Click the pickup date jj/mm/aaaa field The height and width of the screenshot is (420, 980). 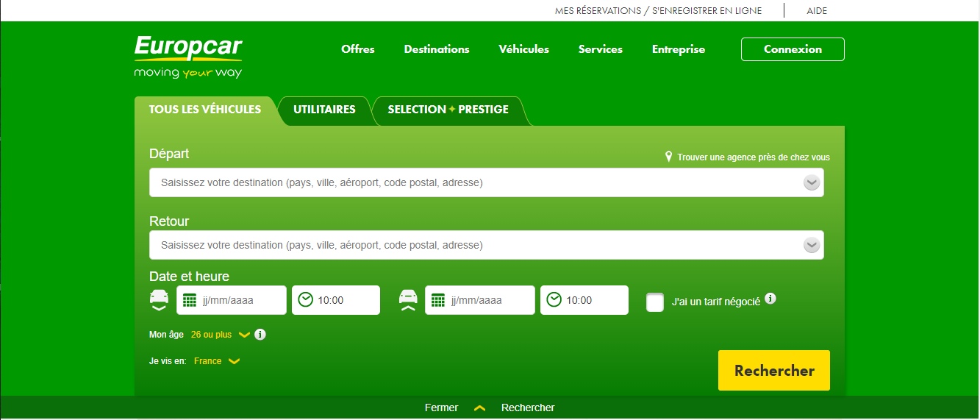[x=232, y=300]
